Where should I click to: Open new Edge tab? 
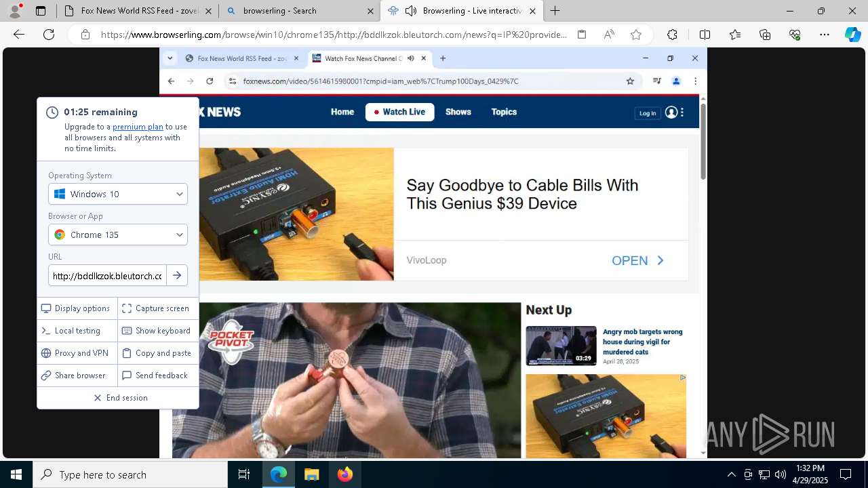pos(555,11)
